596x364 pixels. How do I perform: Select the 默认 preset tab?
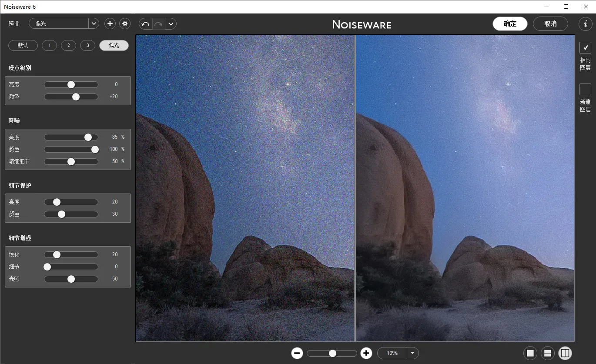click(x=23, y=46)
